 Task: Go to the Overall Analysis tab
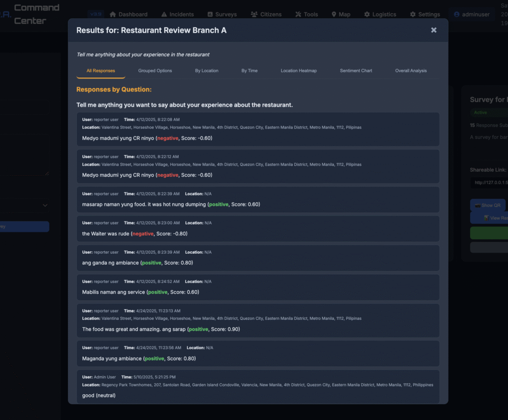pos(411,70)
